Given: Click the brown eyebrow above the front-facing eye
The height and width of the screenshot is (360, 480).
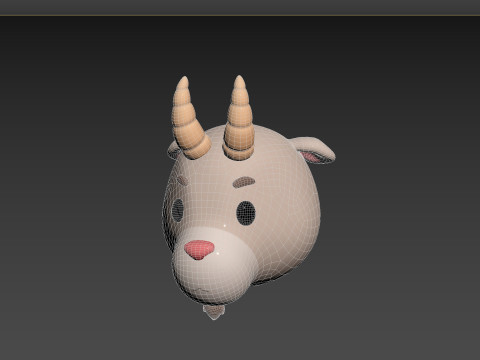Looking at the screenshot, I should [244, 182].
